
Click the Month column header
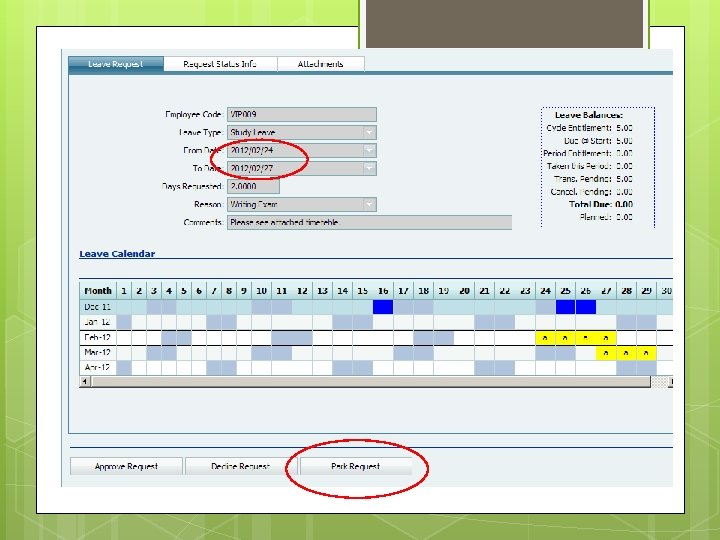[98, 291]
